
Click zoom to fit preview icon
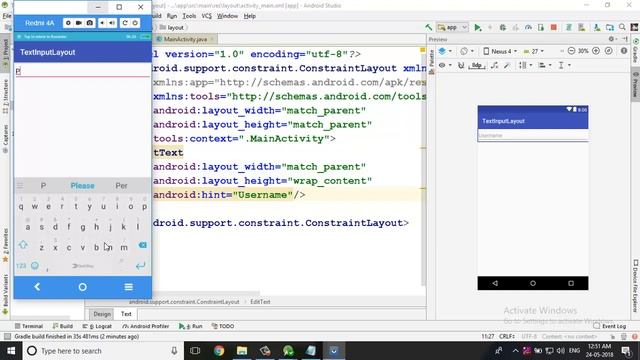[609, 51]
